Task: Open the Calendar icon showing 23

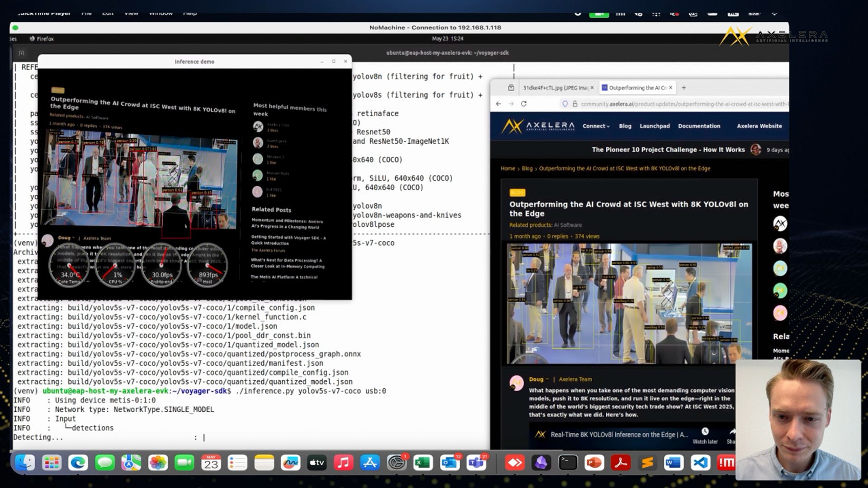Action: click(211, 463)
